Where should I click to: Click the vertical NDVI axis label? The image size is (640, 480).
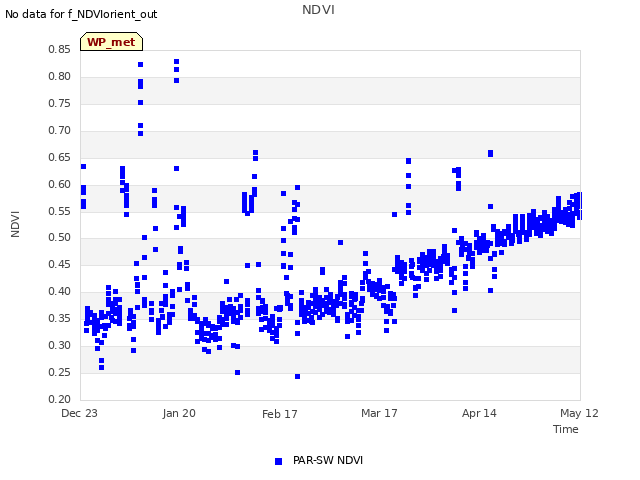15,224
